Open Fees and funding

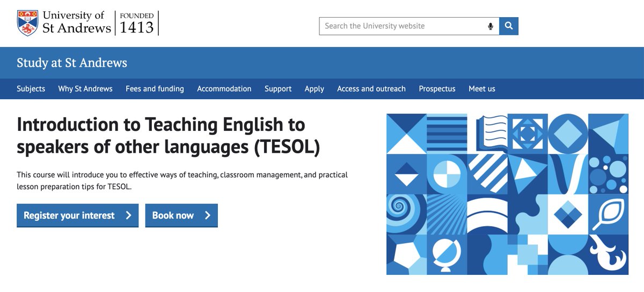pyautogui.click(x=155, y=89)
